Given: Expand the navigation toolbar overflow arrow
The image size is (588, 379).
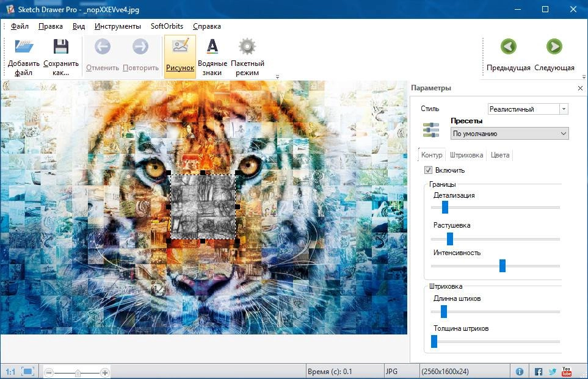Looking at the screenshot, I should 584,77.
